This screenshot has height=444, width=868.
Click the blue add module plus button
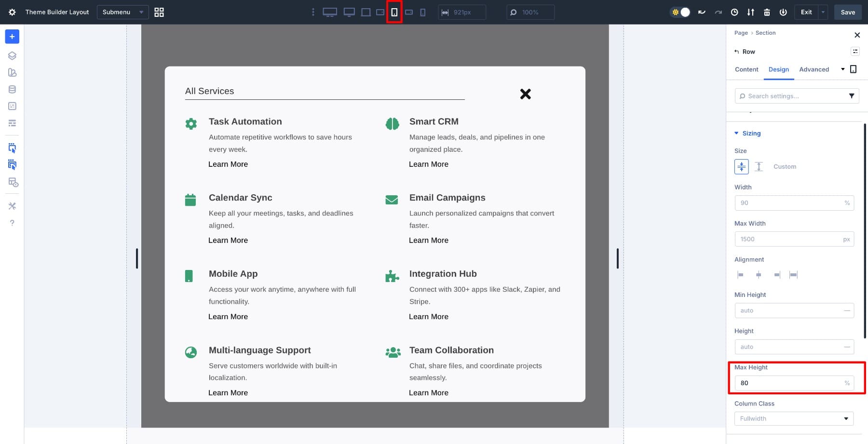tap(12, 37)
